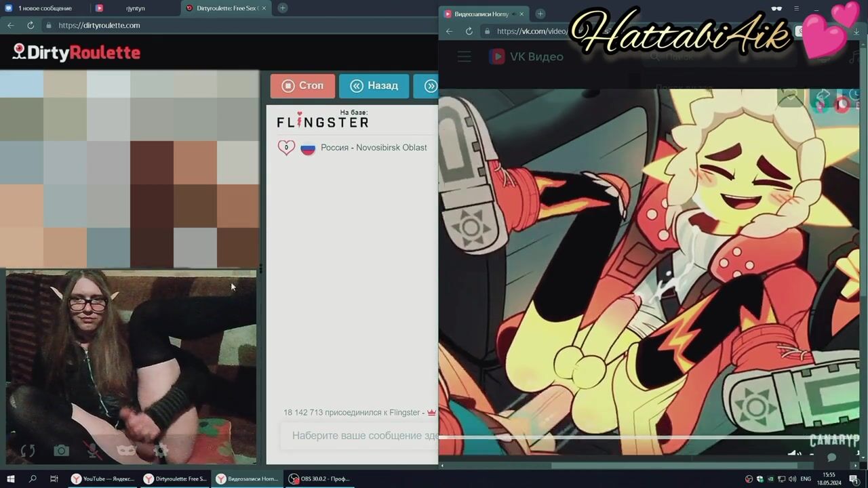Open OBS 30.0.2 from the taskbar

[319, 479]
